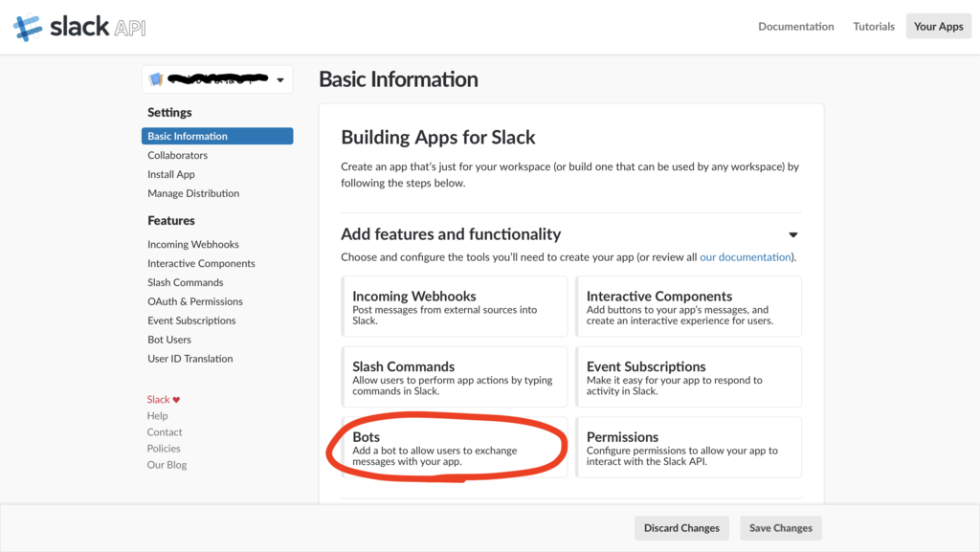
Task: Select Collaborators in Settings sidebar
Action: pyautogui.click(x=177, y=155)
